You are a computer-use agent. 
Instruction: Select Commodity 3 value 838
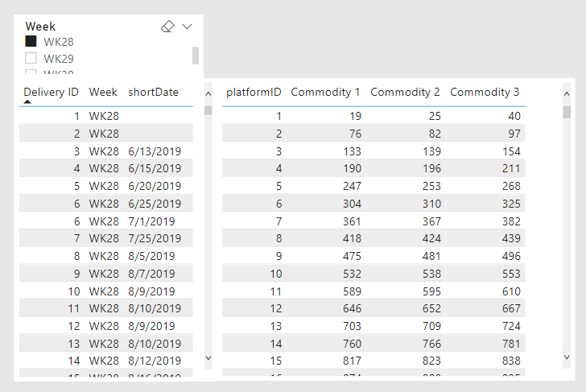click(511, 361)
